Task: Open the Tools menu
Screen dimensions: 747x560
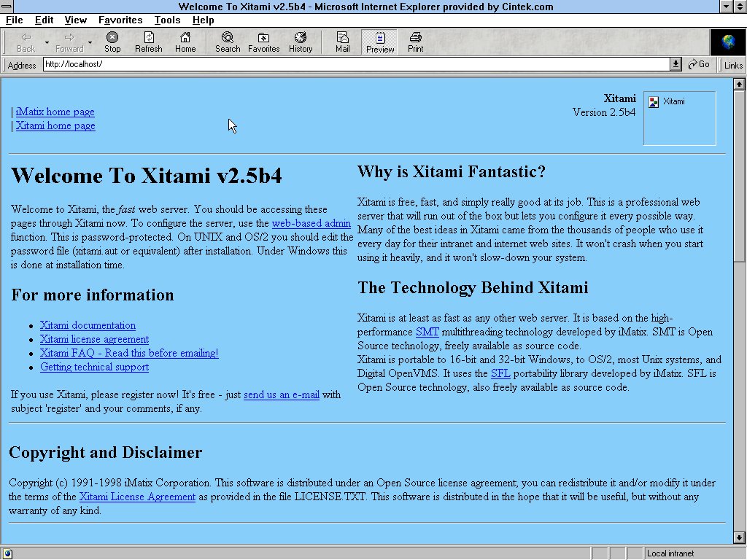Action: 167,20
